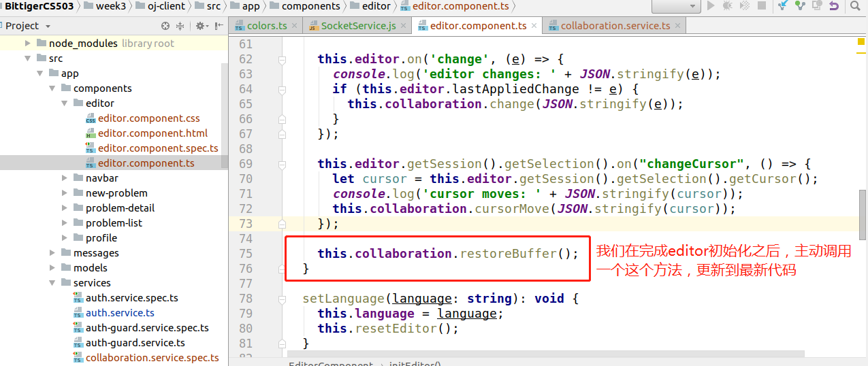Select collaboration.service.spec.ts file
This screenshot has height=366, width=868.
tap(152, 358)
